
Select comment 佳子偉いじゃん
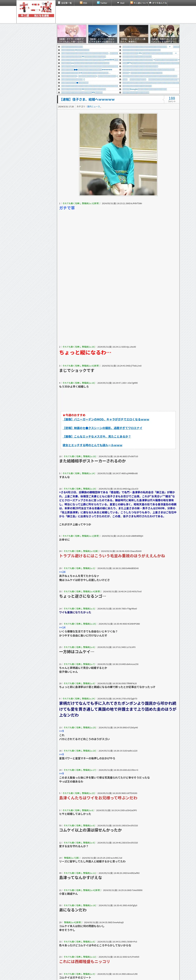pyautogui.click(x=68, y=672)
